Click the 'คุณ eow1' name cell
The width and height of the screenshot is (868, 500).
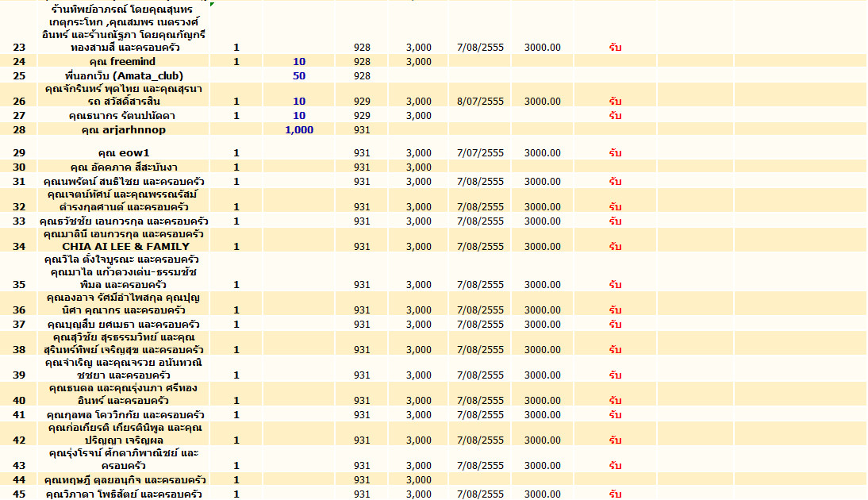123,153
